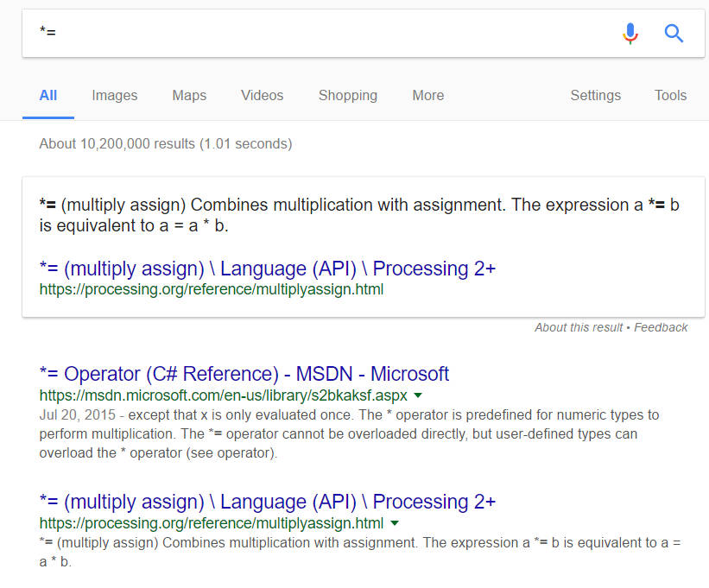Click the msdn.microsoft.com green URL text

point(223,395)
